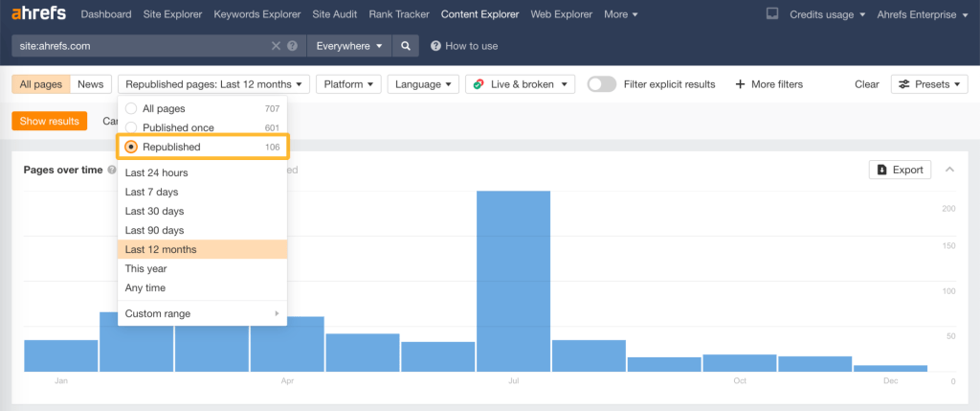The image size is (980, 411).
Task: Choose Last 12 months option
Action: click(x=202, y=250)
